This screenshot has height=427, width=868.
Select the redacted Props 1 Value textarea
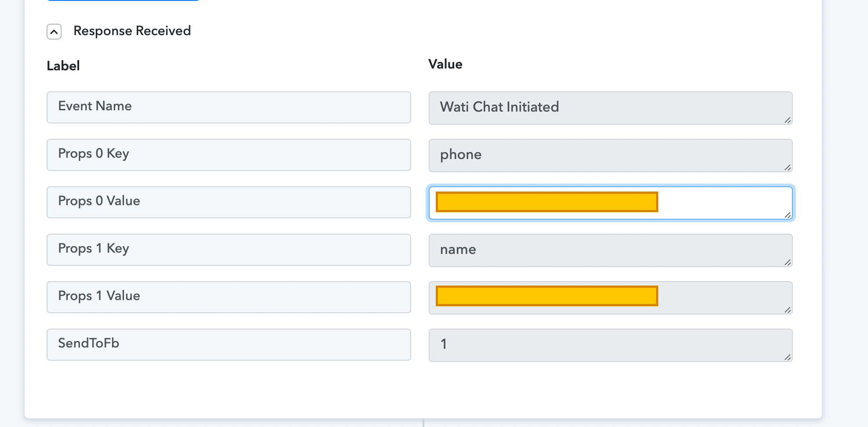click(610, 298)
